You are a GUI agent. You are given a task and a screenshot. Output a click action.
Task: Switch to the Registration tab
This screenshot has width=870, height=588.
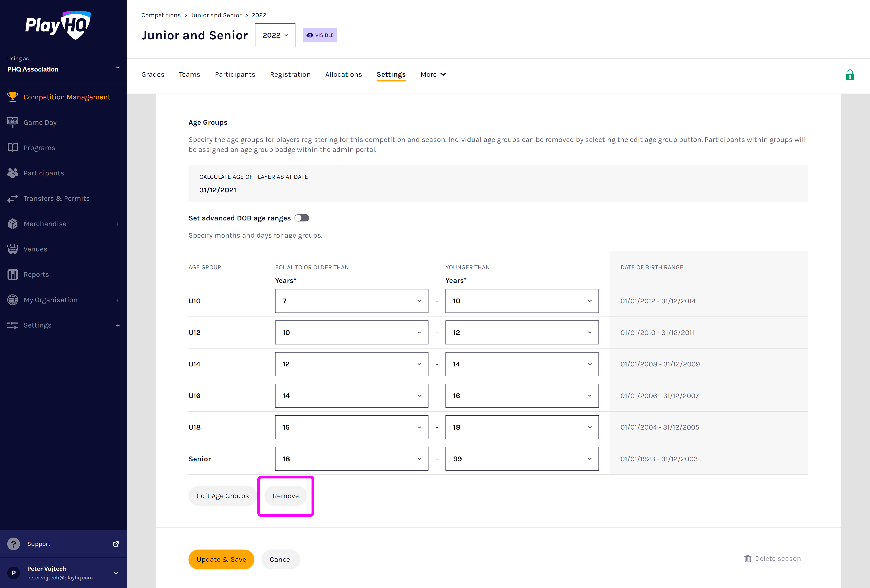point(290,74)
